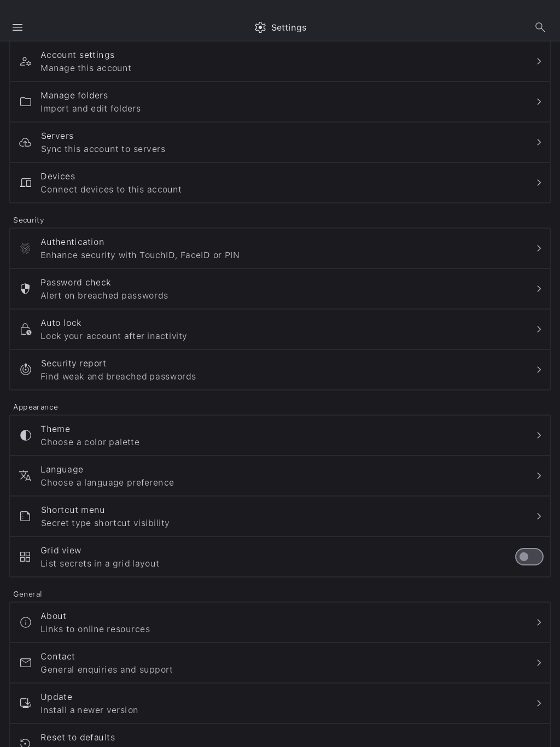560x747 pixels.
Task: Click the Language translate icon
Action: click(25, 476)
